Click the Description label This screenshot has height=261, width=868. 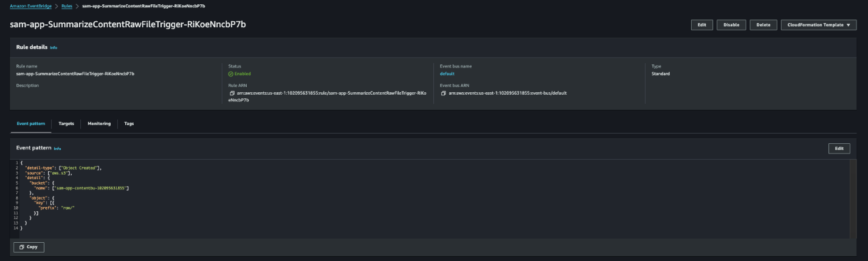point(27,86)
